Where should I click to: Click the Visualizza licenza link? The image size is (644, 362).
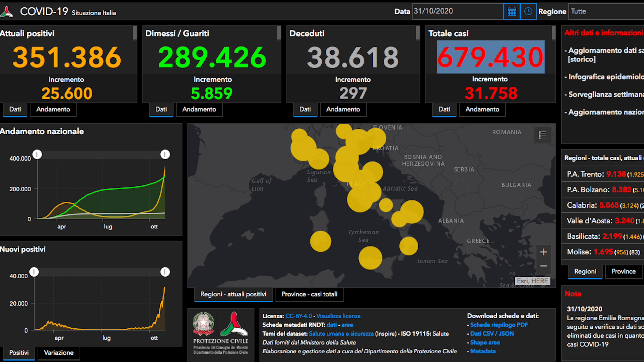point(338,316)
